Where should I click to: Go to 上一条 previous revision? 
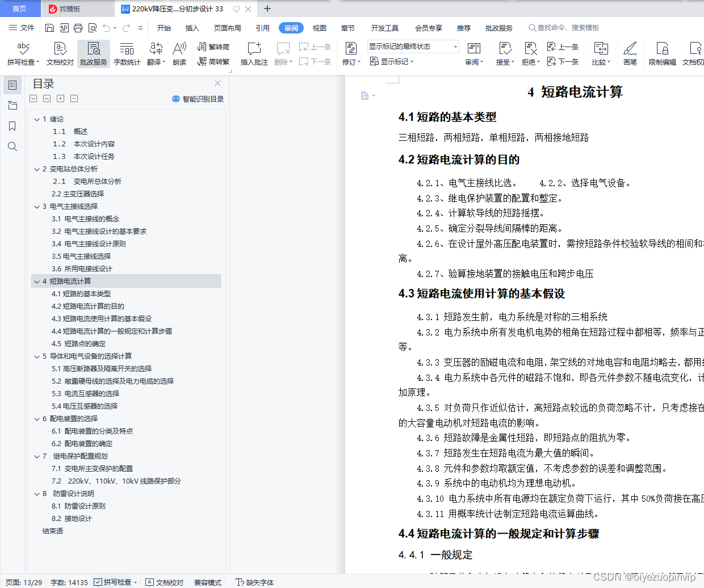pos(563,47)
